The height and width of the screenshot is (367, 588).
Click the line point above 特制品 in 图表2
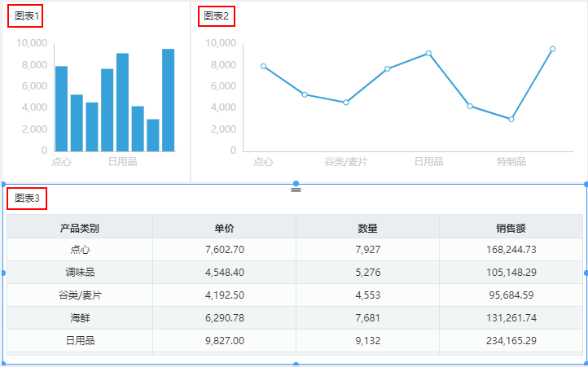click(511, 119)
